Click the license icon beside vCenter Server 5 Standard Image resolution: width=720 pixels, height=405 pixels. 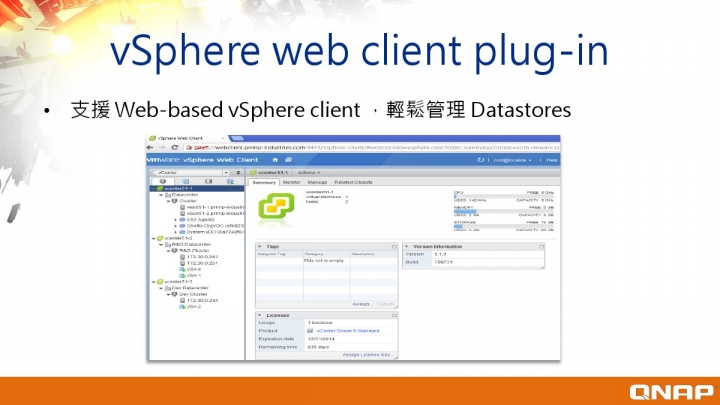tap(310, 331)
